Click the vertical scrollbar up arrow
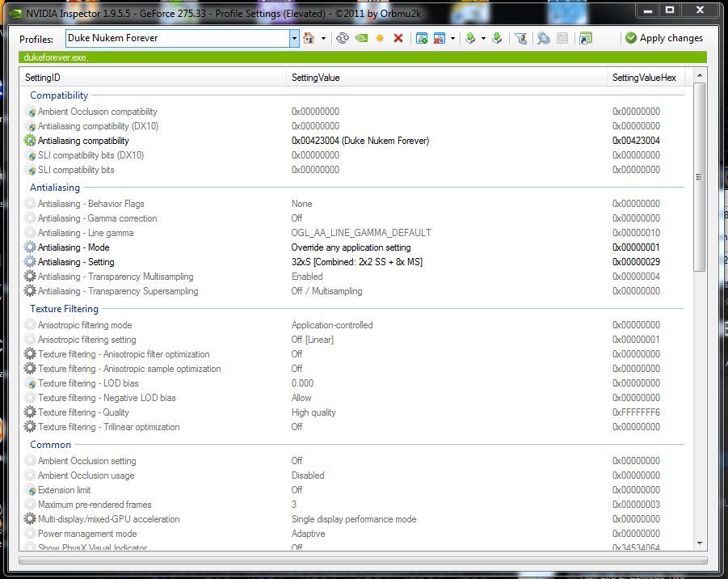The image size is (728, 579). coord(700,75)
